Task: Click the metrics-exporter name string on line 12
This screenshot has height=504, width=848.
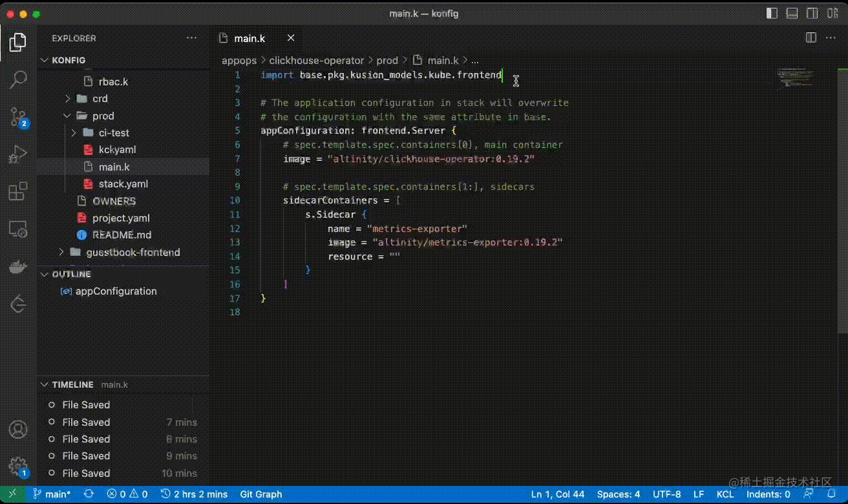Action: (416, 229)
